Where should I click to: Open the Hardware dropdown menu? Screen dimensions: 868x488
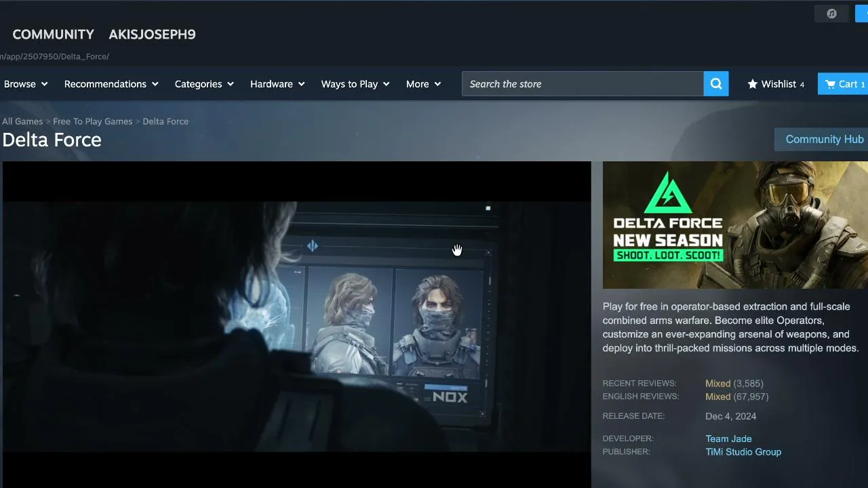point(277,84)
